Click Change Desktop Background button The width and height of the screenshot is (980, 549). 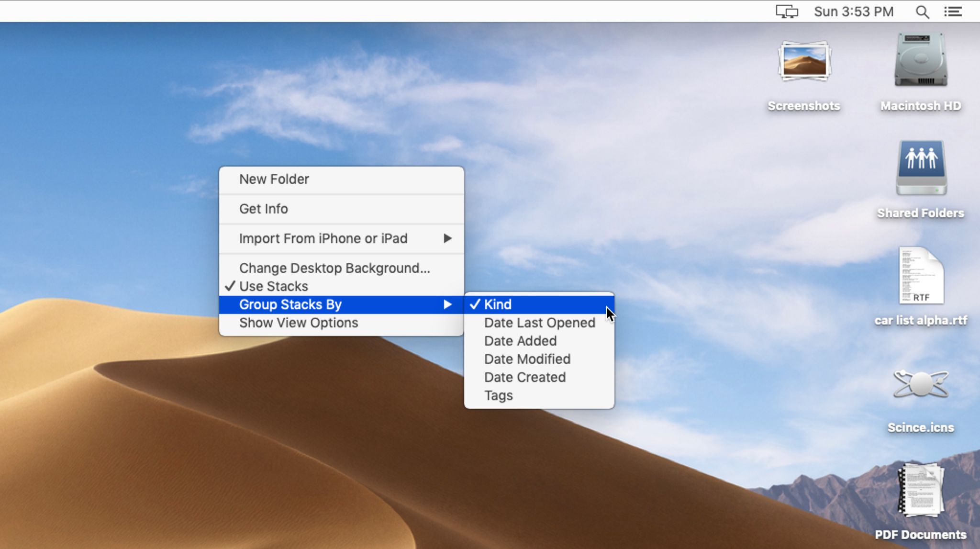point(334,268)
